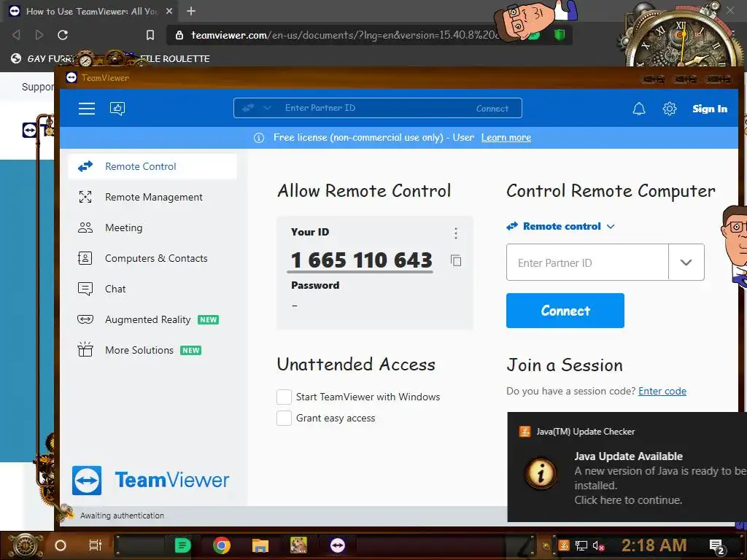747x560 pixels.
Task: Select Remote Control in sidebar
Action: pos(152,167)
